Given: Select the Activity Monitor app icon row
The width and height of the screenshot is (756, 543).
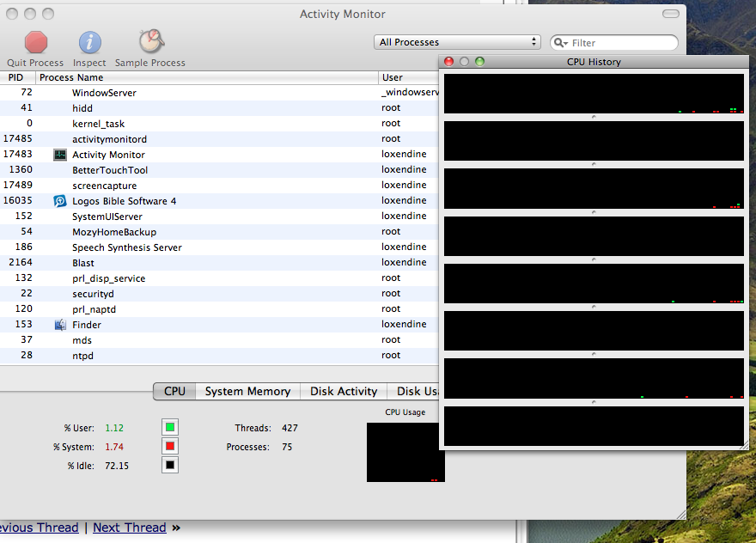Looking at the screenshot, I should (x=219, y=155).
